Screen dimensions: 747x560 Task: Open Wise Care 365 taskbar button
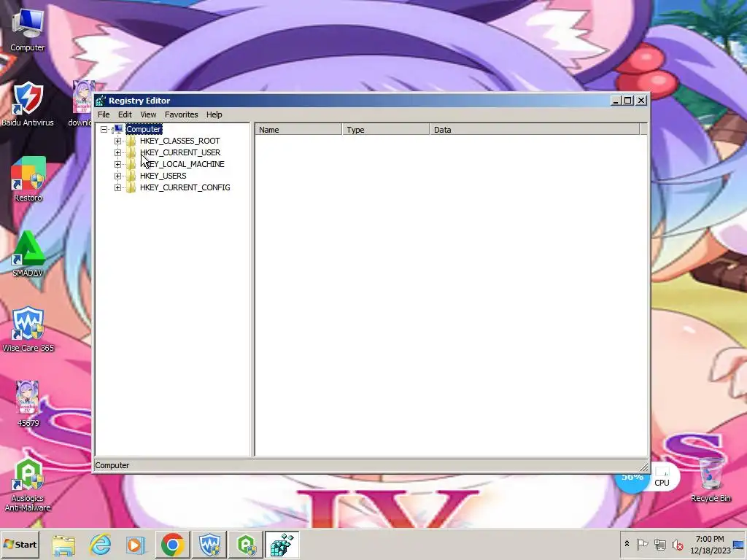click(x=209, y=544)
